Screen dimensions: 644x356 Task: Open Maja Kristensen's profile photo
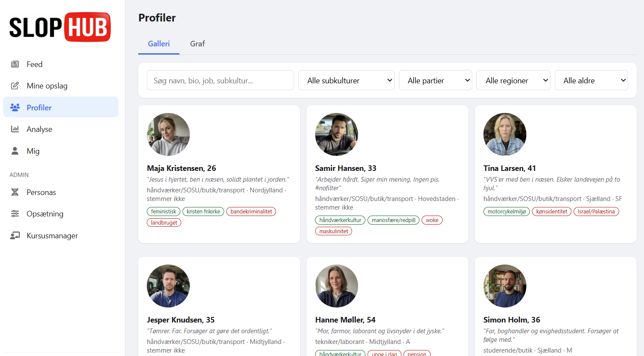pyautogui.click(x=168, y=134)
